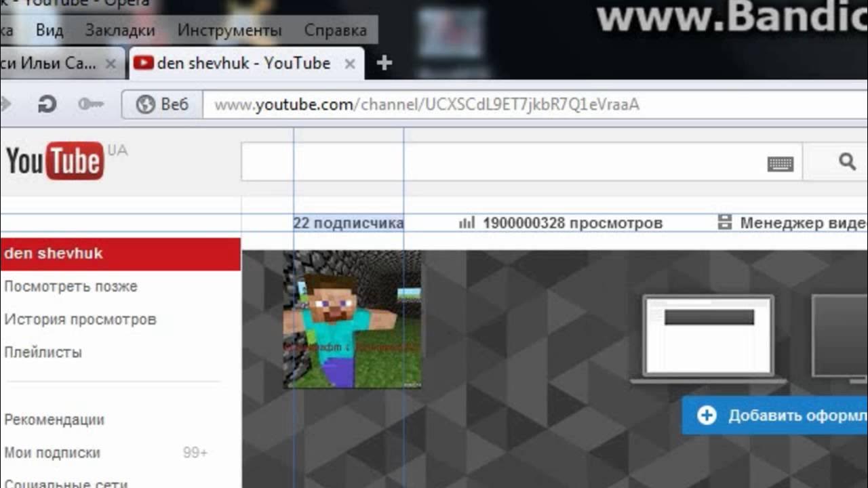
Task: Select den shevhuk in the sidebar
Action: 120,253
